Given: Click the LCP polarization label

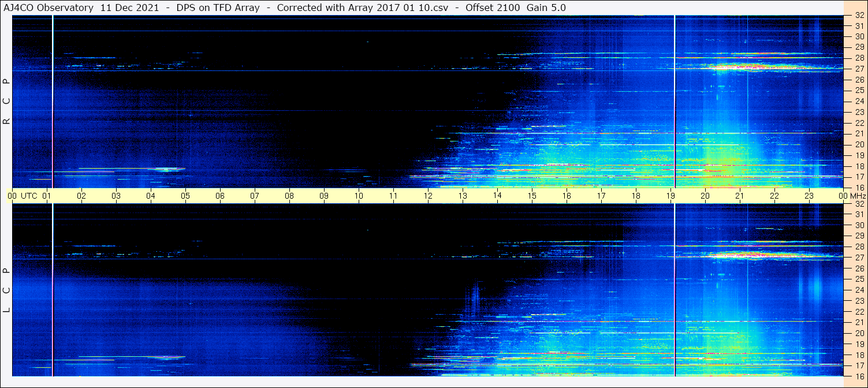Looking at the screenshot, I should coord(6,290).
